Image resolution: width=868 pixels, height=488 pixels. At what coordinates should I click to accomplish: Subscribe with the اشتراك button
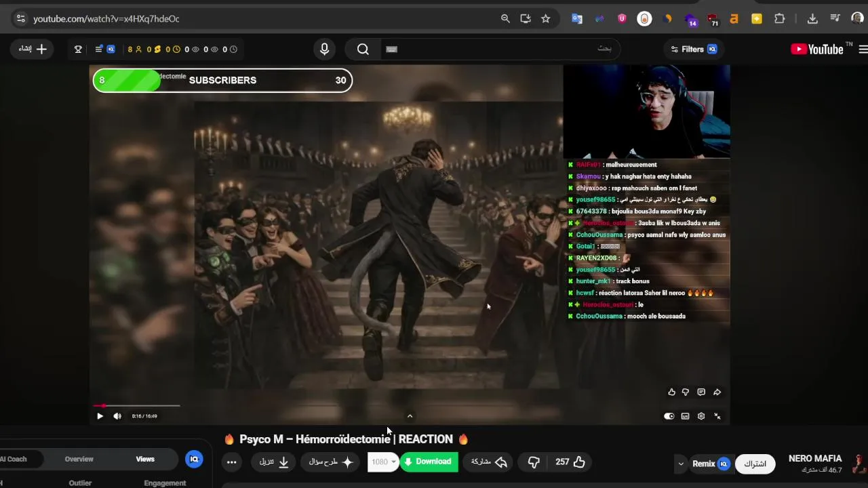coord(755,464)
